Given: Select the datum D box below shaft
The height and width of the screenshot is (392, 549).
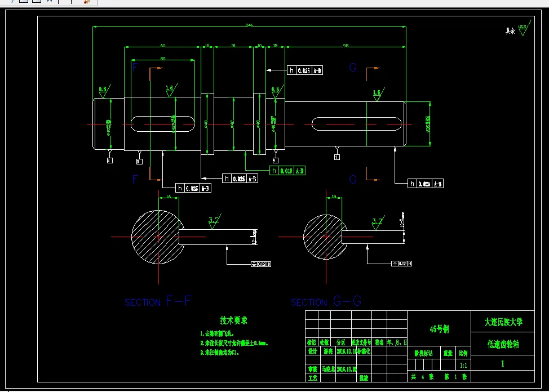Looking at the screenshot, I should (x=139, y=161).
